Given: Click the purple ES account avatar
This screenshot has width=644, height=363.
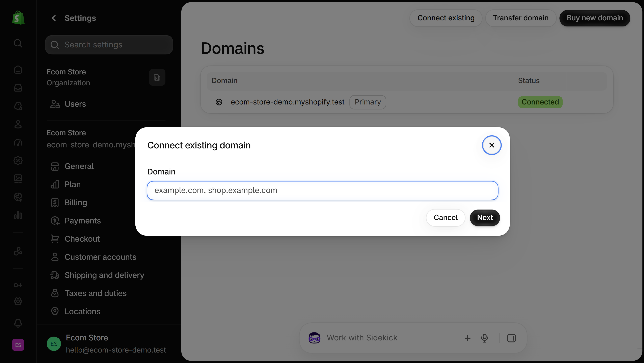Looking at the screenshot, I should [18, 345].
